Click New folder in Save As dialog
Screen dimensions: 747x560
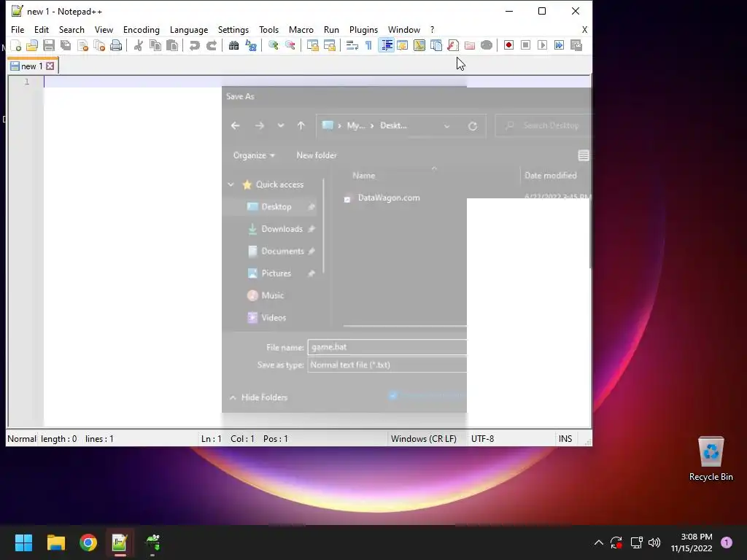click(x=317, y=155)
